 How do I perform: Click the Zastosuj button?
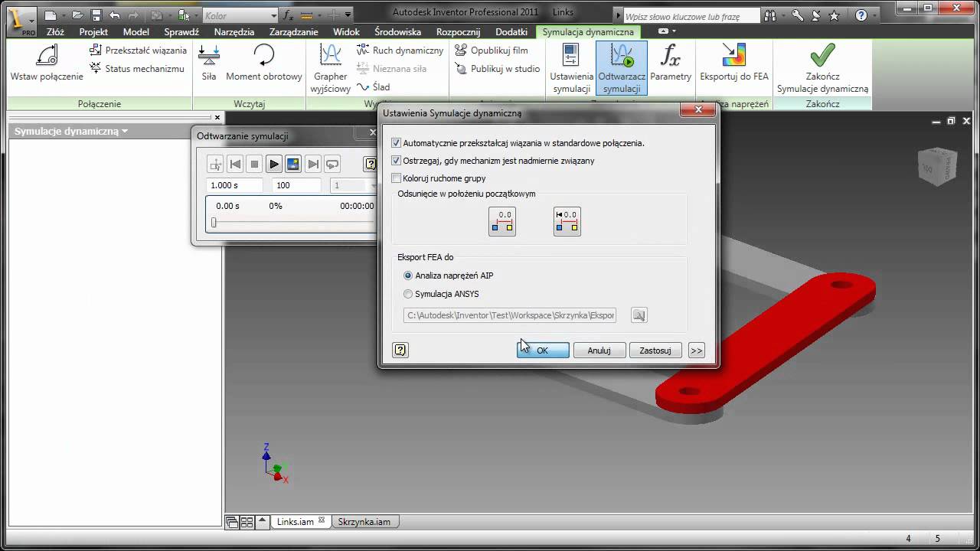tap(655, 350)
